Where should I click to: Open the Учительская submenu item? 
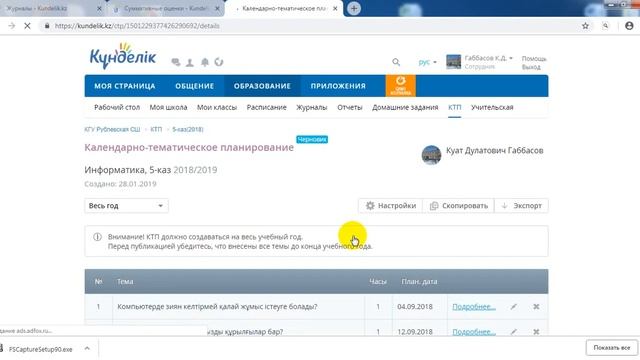point(492,107)
